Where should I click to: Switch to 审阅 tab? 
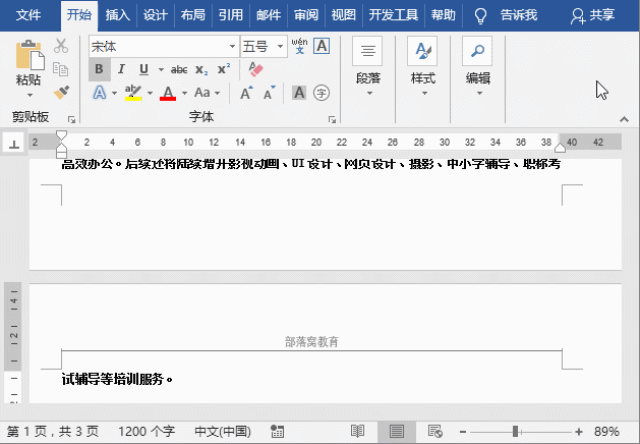pos(306,15)
